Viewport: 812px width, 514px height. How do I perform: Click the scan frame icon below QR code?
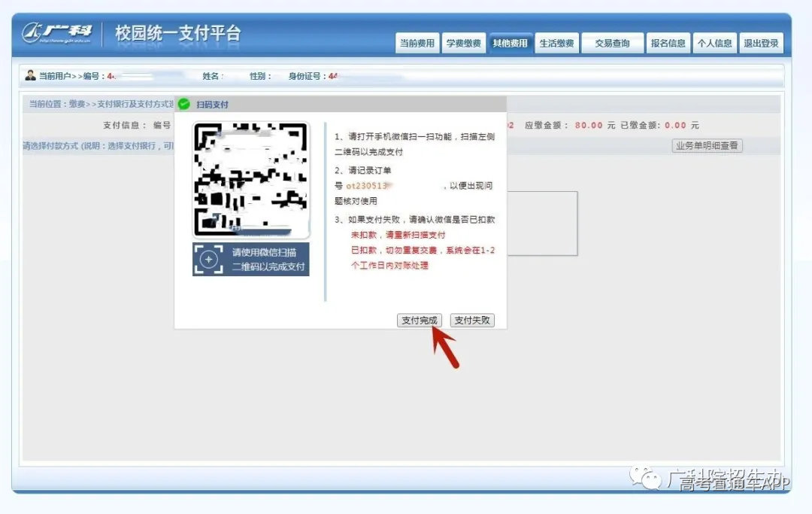point(209,259)
